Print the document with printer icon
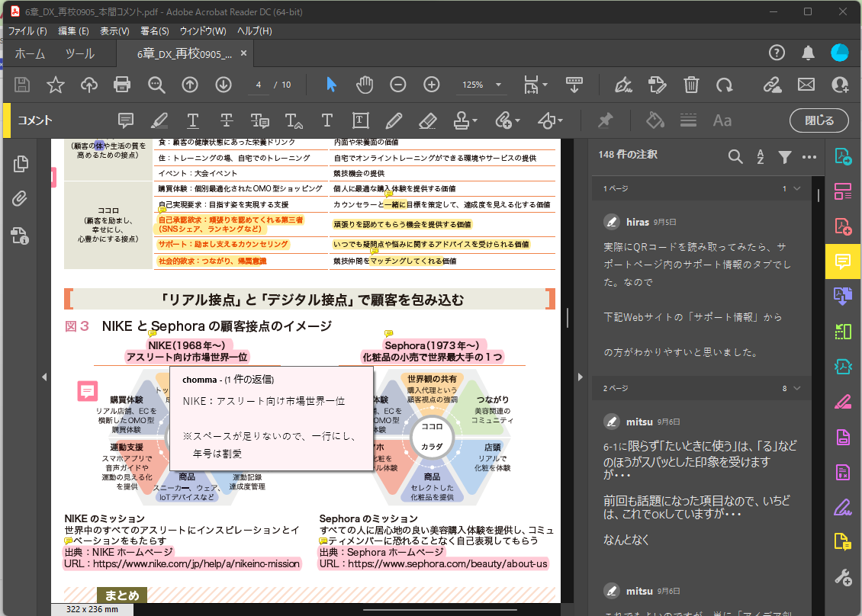The width and height of the screenshot is (862, 616). [x=122, y=85]
